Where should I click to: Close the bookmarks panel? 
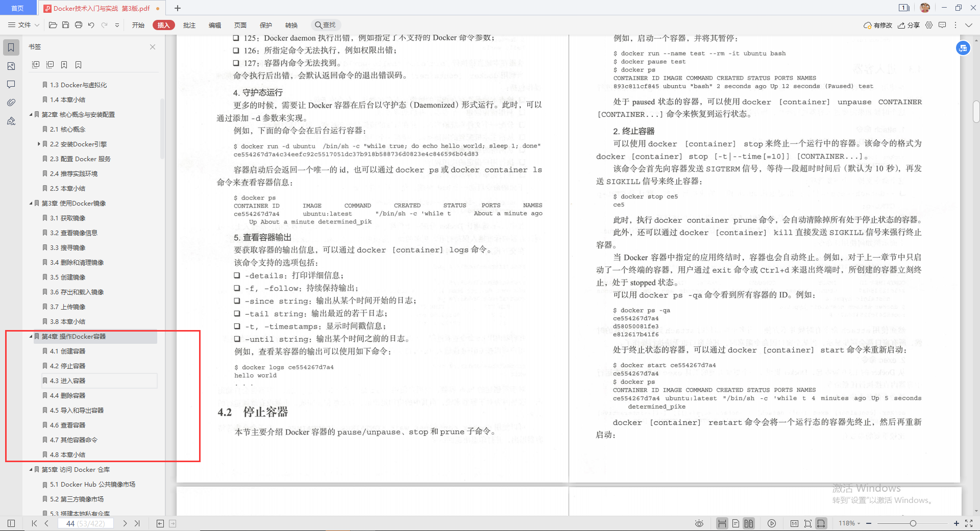[x=153, y=47]
